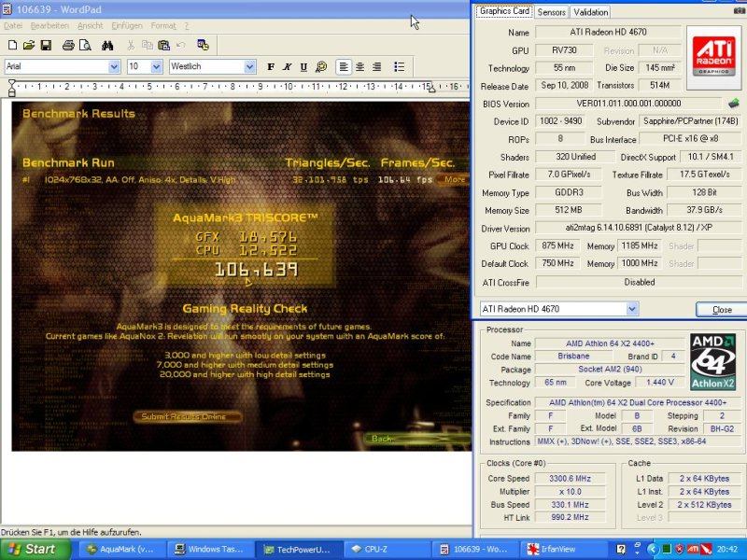Open Print Preview from WordPad toolbar
Viewport: 747px width, 560px height.
(85, 45)
